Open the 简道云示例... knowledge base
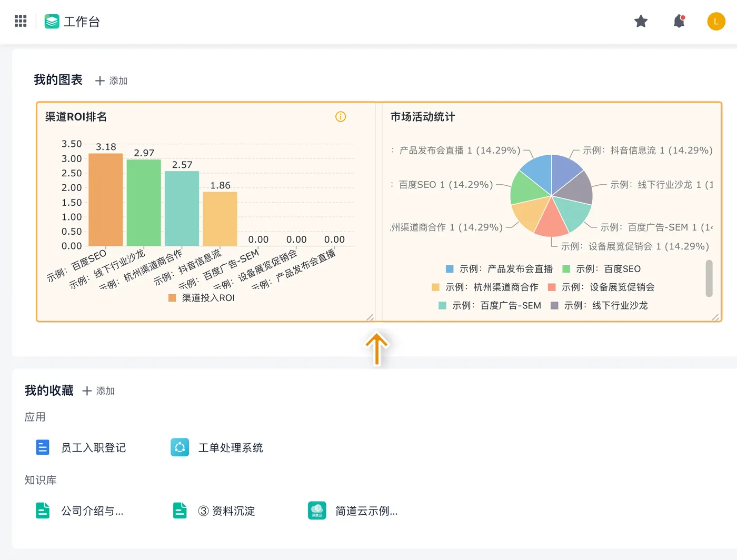Image resolution: width=737 pixels, height=560 pixels. [x=317, y=511]
